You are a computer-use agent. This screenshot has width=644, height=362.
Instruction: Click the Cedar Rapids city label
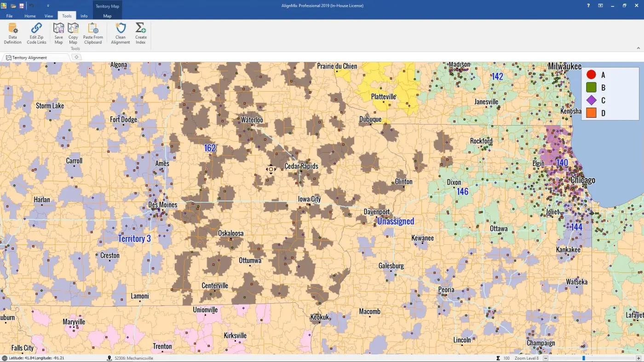coord(301,166)
